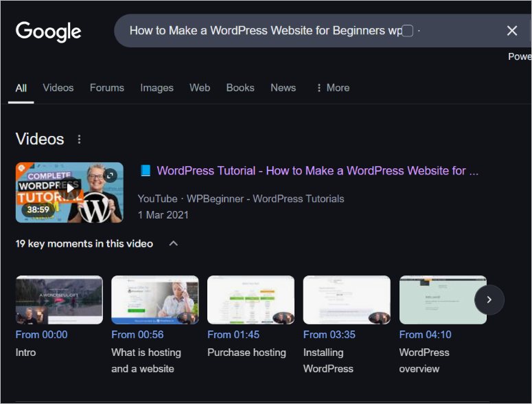Click the '19 key moments in this video' text
Screen dimensions: 532x404
[84, 244]
